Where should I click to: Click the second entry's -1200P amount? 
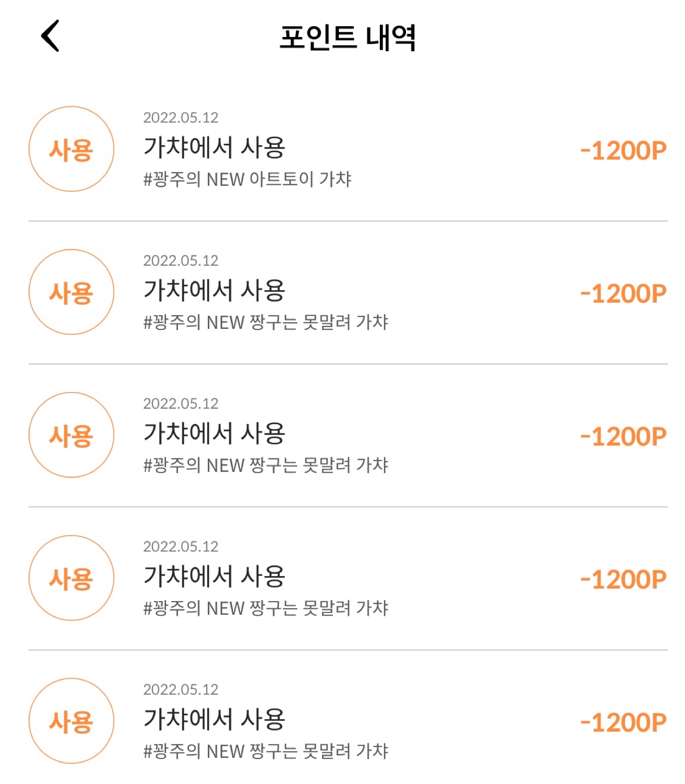click(x=624, y=294)
